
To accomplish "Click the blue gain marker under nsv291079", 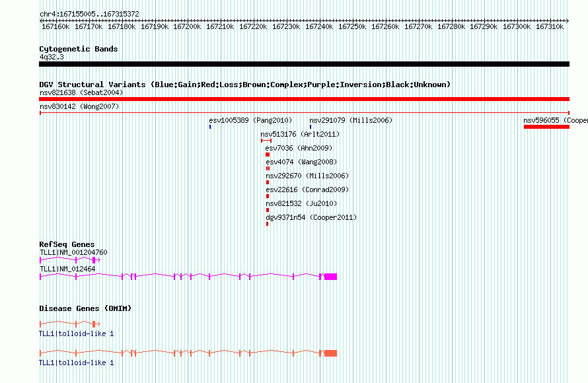I will click(x=311, y=127).
